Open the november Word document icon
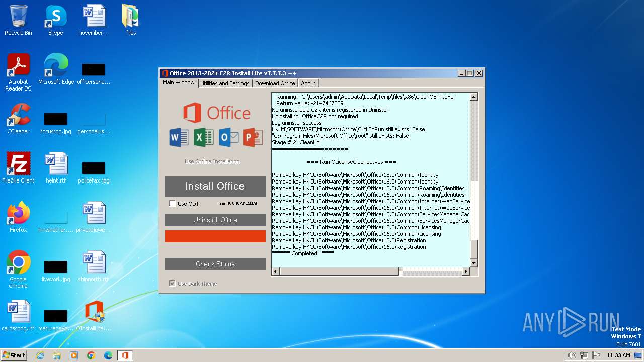The width and height of the screenshot is (644, 362). [94, 20]
